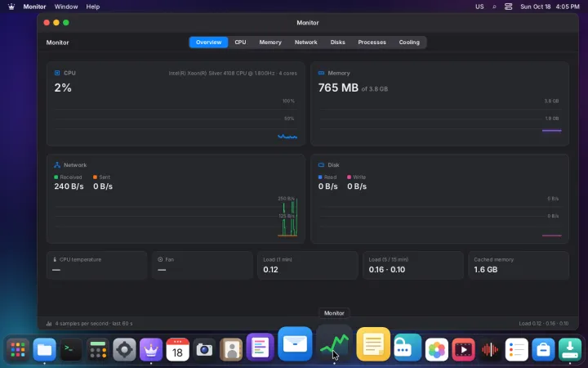Click the blue Read legend swatch
The width and height of the screenshot is (588, 368).
[x=320, y=177]
